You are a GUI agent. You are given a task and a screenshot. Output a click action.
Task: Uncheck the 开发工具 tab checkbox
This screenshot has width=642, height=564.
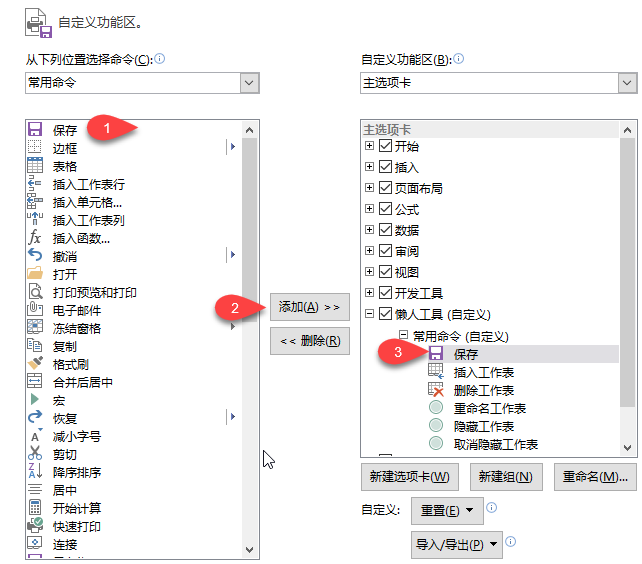coord(385,293)
